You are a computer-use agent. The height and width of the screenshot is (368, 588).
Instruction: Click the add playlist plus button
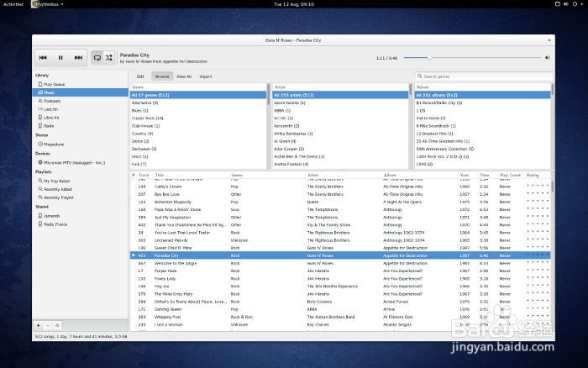[x=38, y=325]
